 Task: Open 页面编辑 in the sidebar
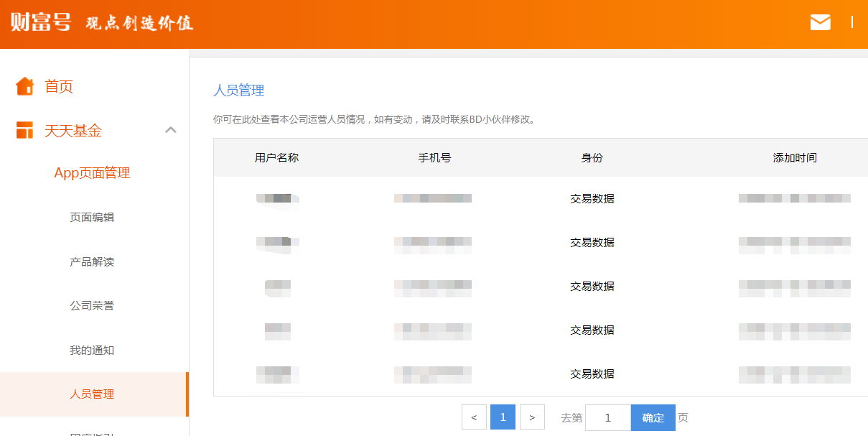click(92, 218)
